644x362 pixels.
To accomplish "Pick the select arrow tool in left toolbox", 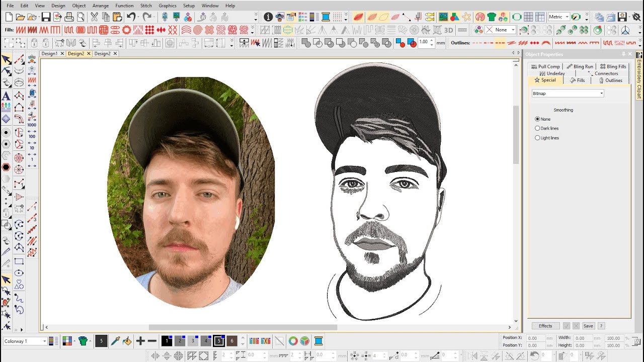I will (7, 59).
